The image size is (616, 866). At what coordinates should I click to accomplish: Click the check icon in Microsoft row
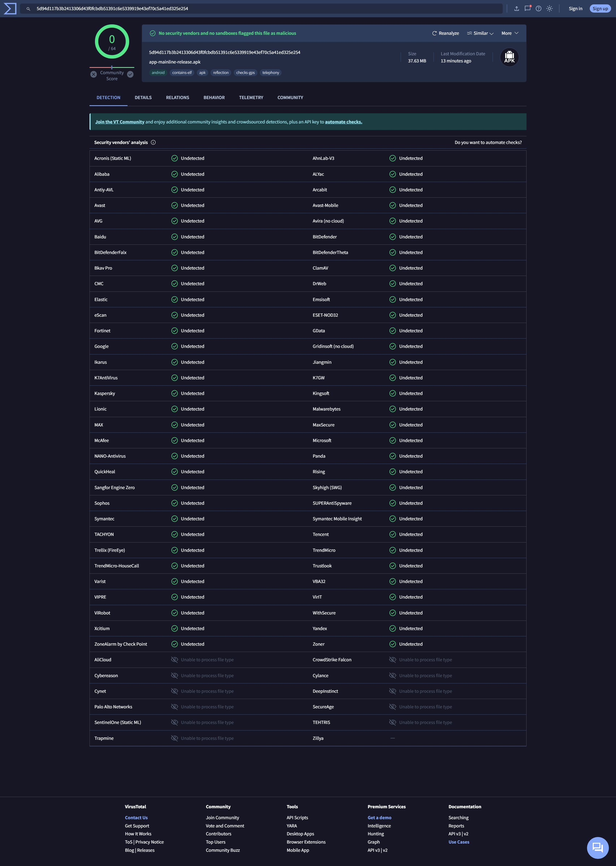pos(393,440)
